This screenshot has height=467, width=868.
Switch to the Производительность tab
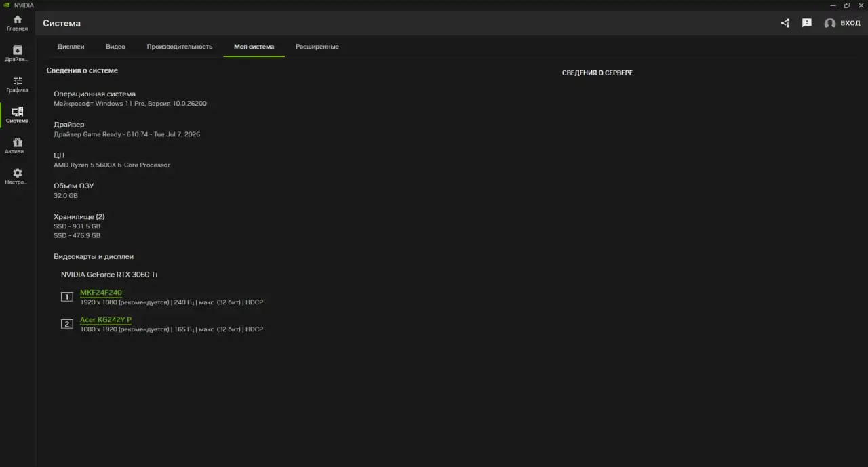point(180,47)
